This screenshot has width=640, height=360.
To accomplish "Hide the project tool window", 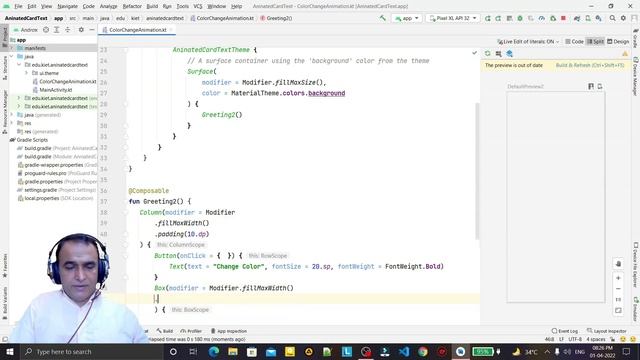I will [x=92, y=30].
